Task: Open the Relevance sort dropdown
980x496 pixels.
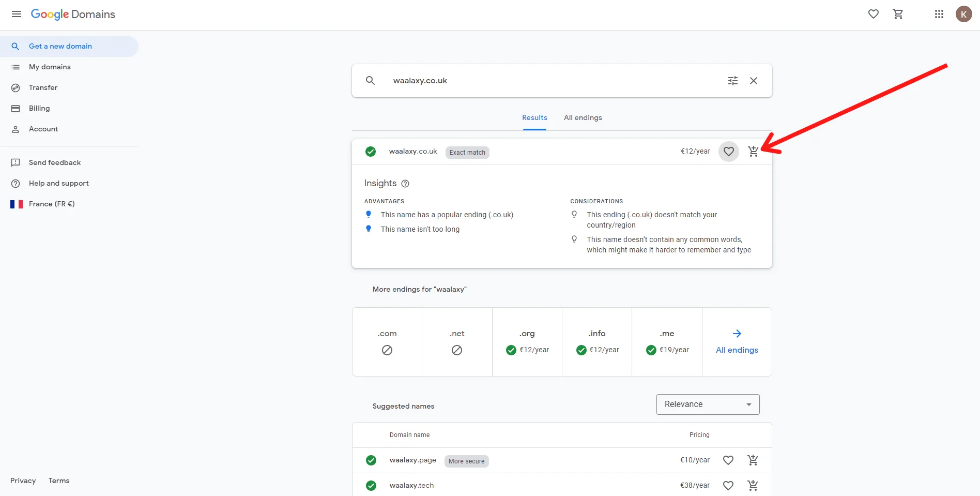Action: 708,404
